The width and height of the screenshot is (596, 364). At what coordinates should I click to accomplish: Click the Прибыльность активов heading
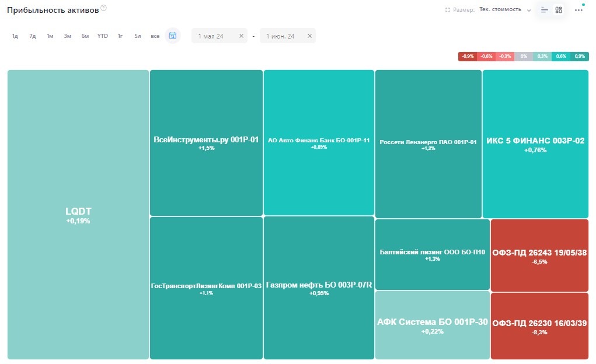[x=53, y=10]
